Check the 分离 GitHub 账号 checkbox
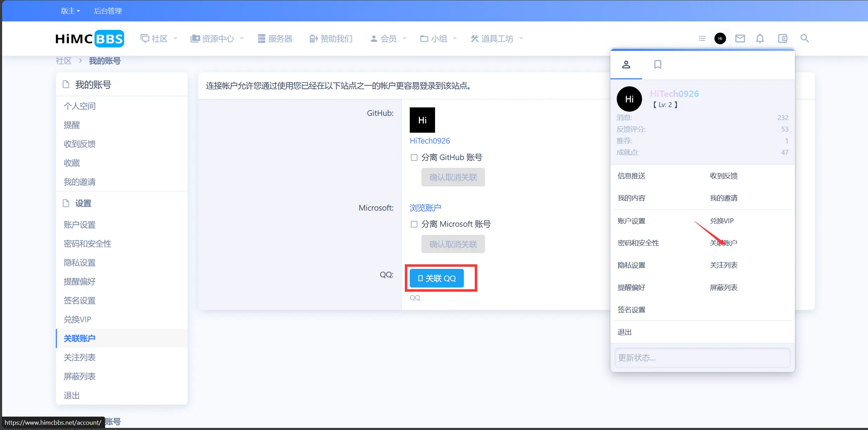Image resolution: width=868 pixels, height=430 pixels. coord(414,157)
